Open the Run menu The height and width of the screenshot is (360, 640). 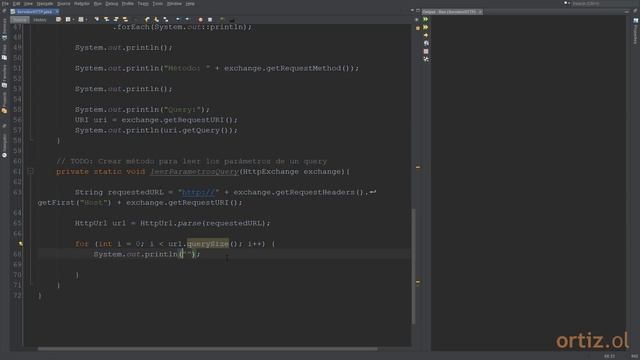[98, 4]
